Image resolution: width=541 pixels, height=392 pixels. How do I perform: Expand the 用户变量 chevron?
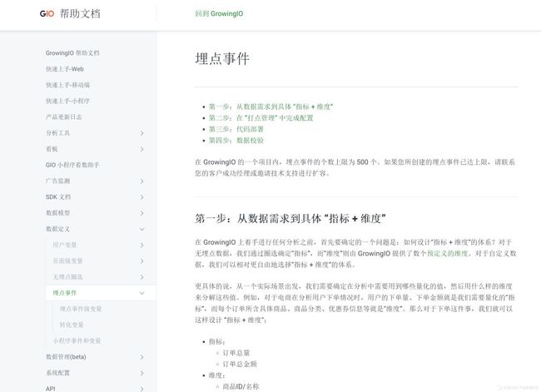click(142, 245)
